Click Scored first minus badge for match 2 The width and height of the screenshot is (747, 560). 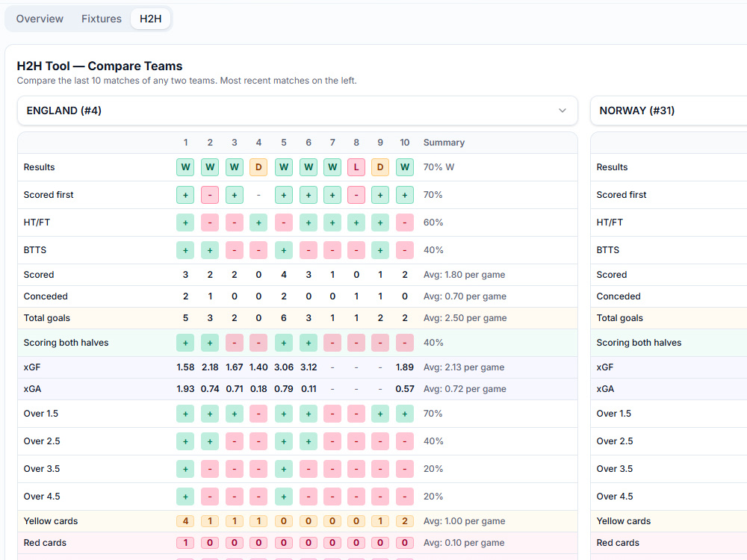pyautogui.click(x=210, y=195)
